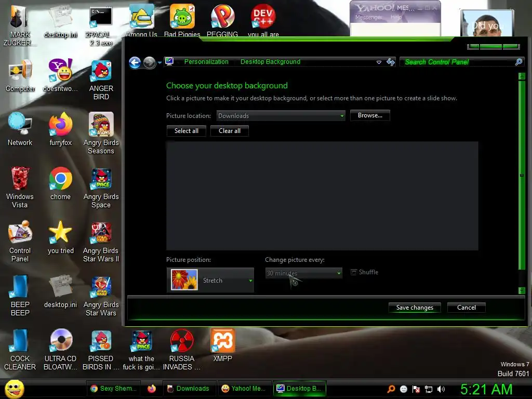This screenshot has height=399, width=532.
Task: Open the BEEP BEEP desktop icon
Action: click(x=20, y=296)
